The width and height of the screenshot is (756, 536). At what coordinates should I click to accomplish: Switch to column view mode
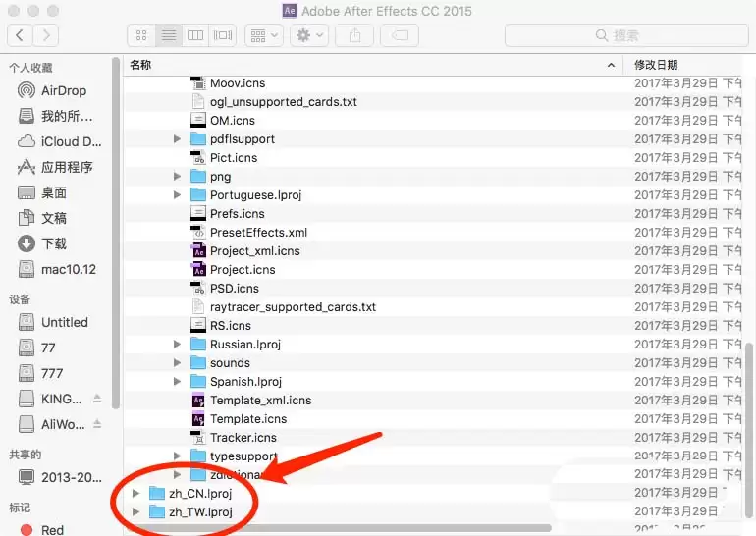point(195,35)
